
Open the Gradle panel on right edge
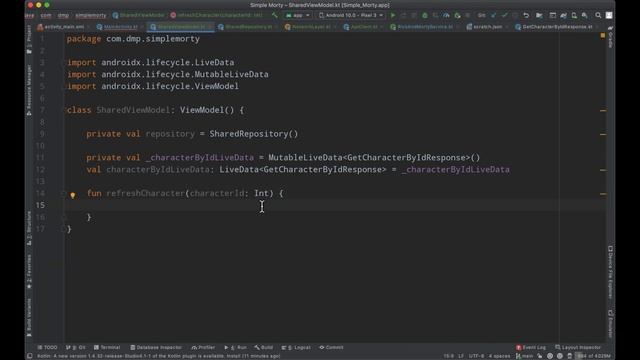tap(610, 38)
